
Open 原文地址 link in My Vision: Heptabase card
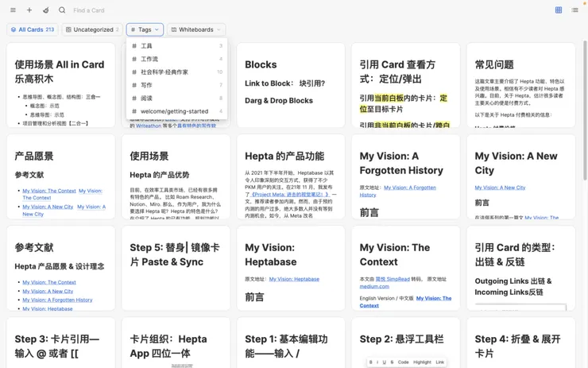[x=294, y=279]
